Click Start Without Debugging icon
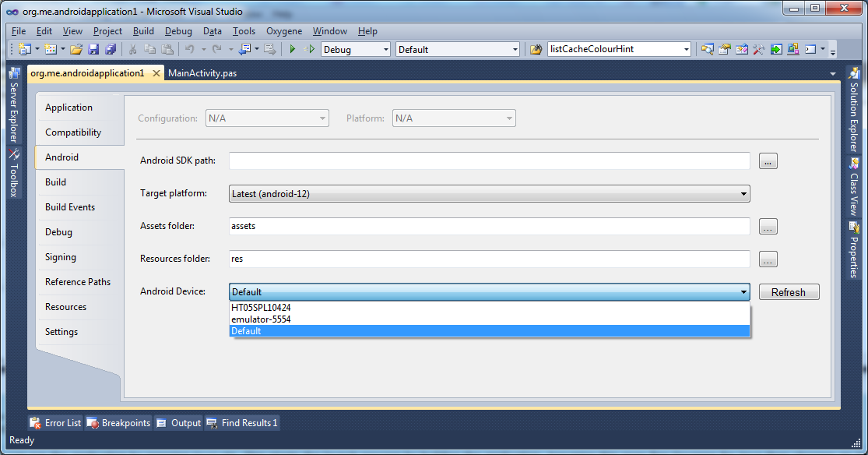868x455 pixels. coord(310,49)
